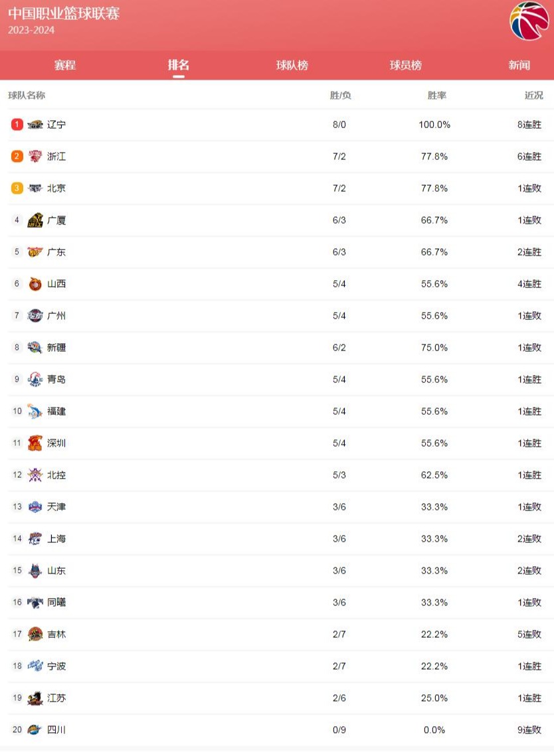This screenshot has height=756, width=554.
Task: Open the 新疆 team name link
Action: pyautogui.click(x=56, y=348)
